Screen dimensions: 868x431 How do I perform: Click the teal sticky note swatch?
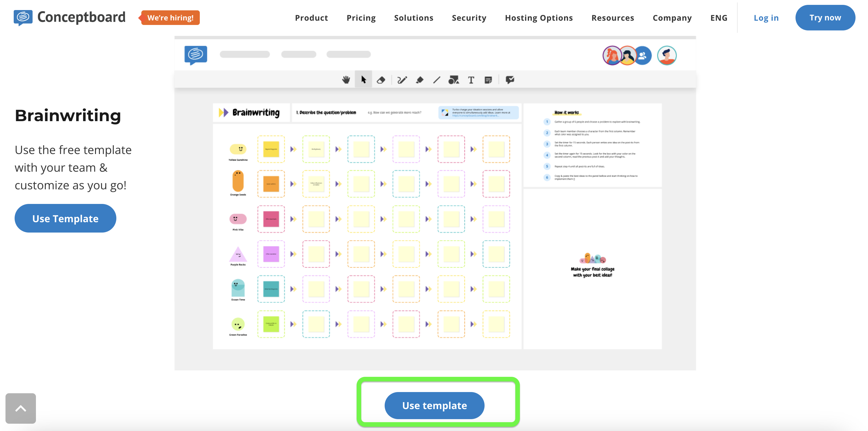[271, 289]
